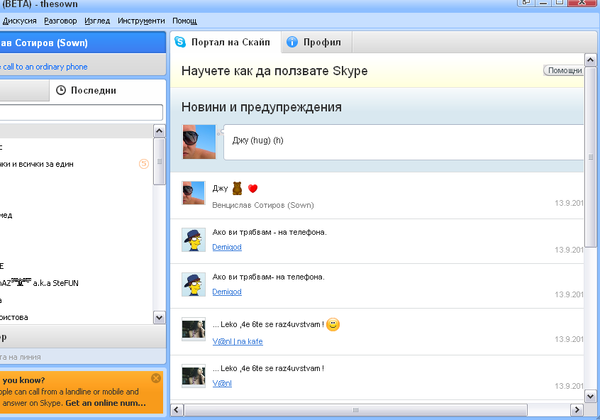Open first Demigod link
Image resolution: width=600 pixels, height=420 pixels.
[x=227, y=247]
